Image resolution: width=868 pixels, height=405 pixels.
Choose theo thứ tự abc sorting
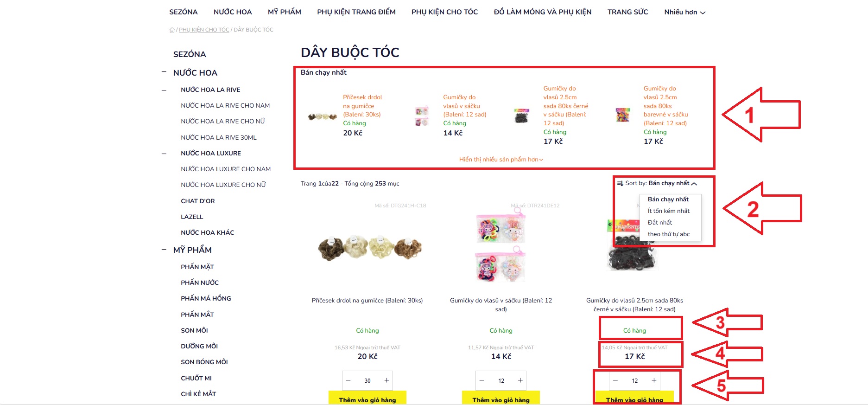[668, 234]
